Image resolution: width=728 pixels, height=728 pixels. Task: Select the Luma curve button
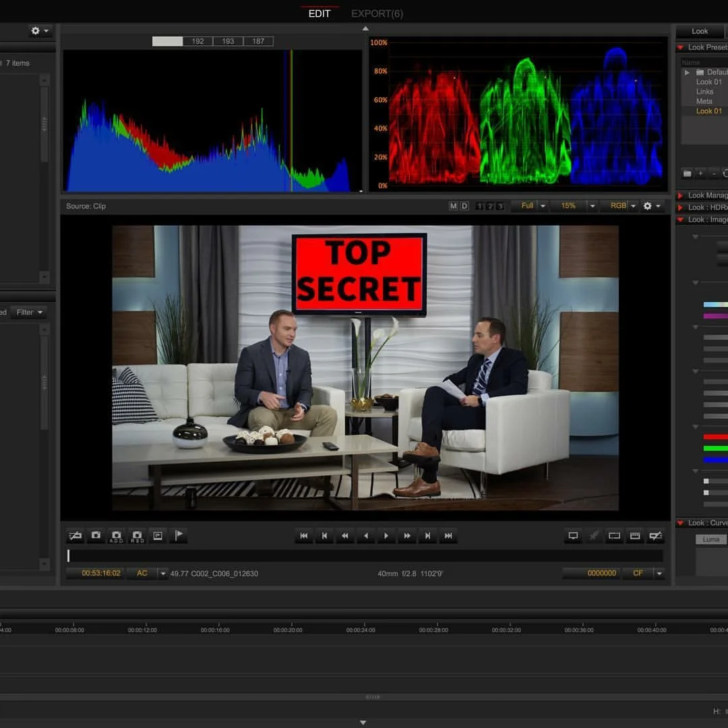click(711, 539)
